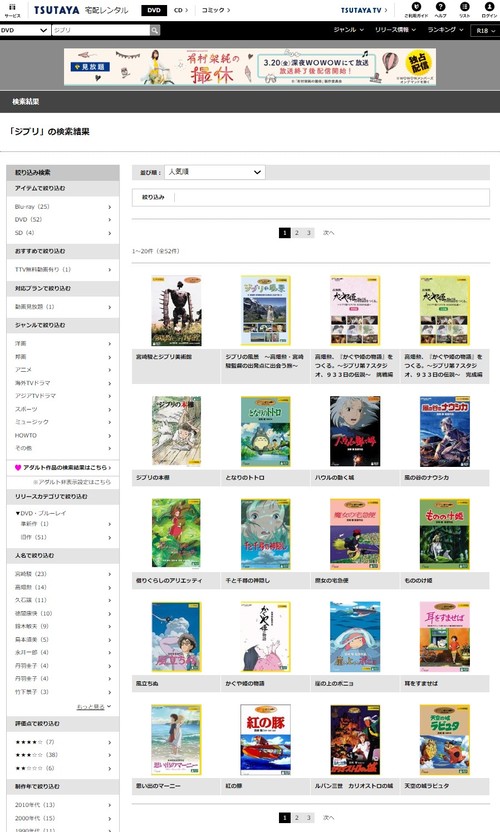Open 千と千尋の神隠し cover thumbnail
Screen dimensions: 500x832
pos(265,534)
